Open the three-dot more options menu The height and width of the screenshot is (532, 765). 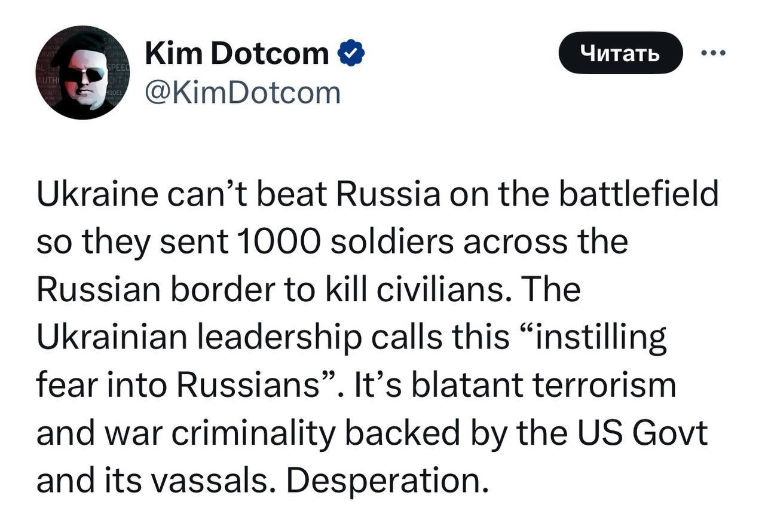pyautogui.click(x=712, y=53)
